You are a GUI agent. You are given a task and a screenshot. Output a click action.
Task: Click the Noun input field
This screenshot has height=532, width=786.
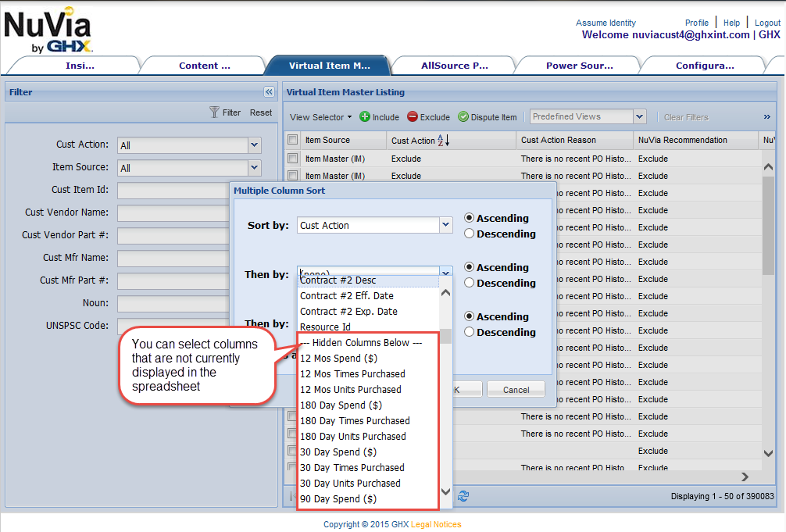pyautogui.click(x=173, y=303)
